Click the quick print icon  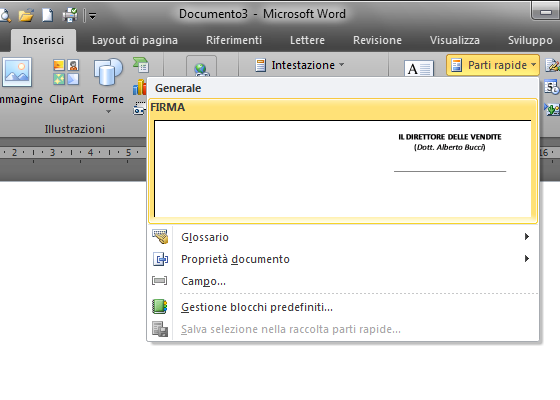coord(70,15)
